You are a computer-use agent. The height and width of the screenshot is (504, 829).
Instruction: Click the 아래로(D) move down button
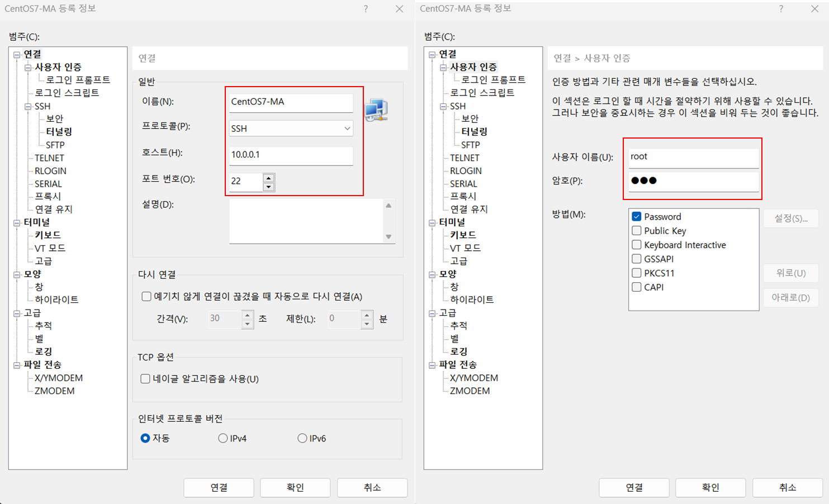(791, 297)
